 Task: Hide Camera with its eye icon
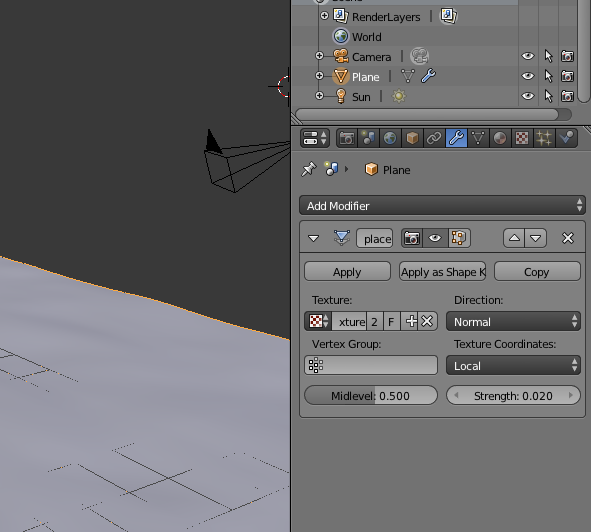[528, 56]
